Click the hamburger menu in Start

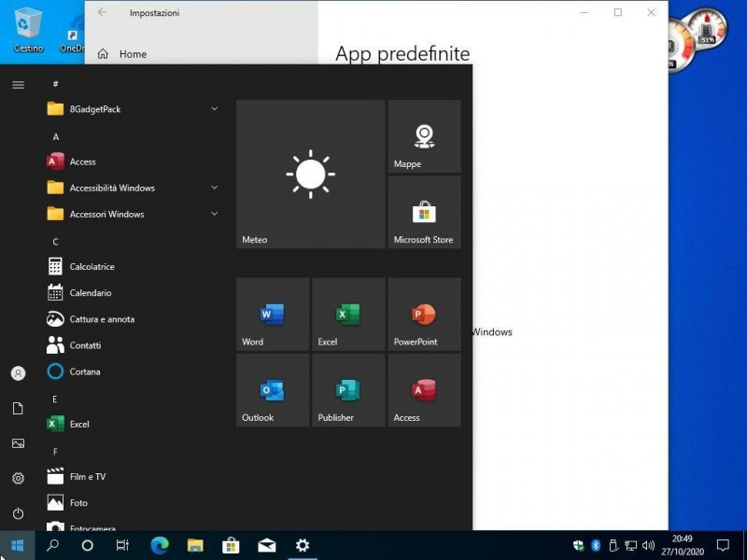tap(18, 85)
